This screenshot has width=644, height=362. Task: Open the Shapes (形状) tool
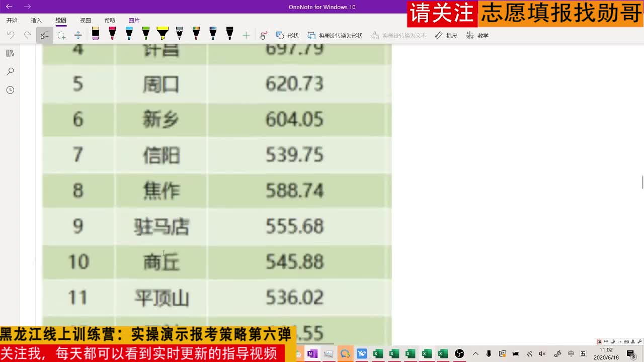[x=287, y=35]
